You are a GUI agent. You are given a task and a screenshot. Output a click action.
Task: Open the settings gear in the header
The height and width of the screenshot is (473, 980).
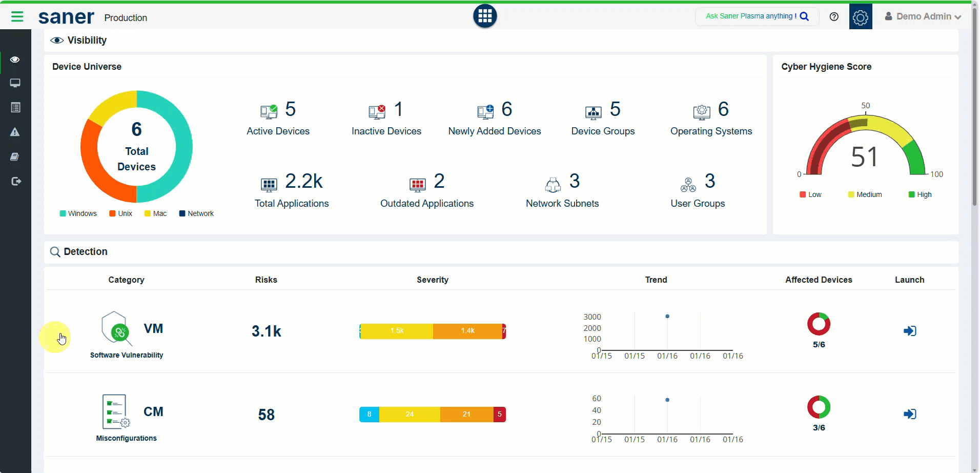click(x=860, y=17)
